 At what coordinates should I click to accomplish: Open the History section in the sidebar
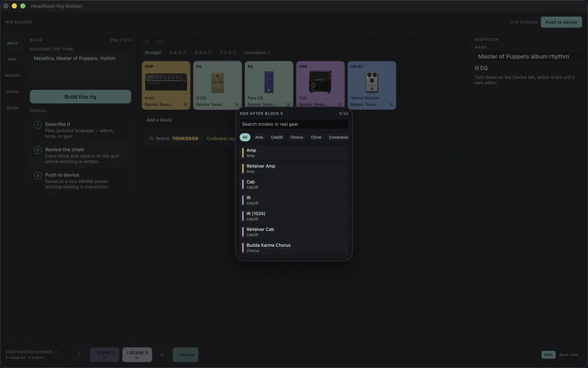click(x=12, y=76)
